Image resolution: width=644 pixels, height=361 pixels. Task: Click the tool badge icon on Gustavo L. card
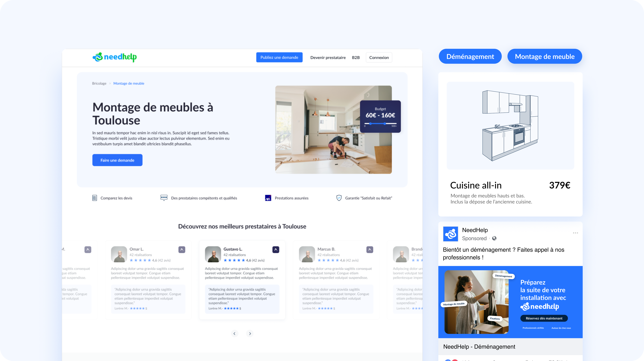pyautogui.click(x=276, y=250)
